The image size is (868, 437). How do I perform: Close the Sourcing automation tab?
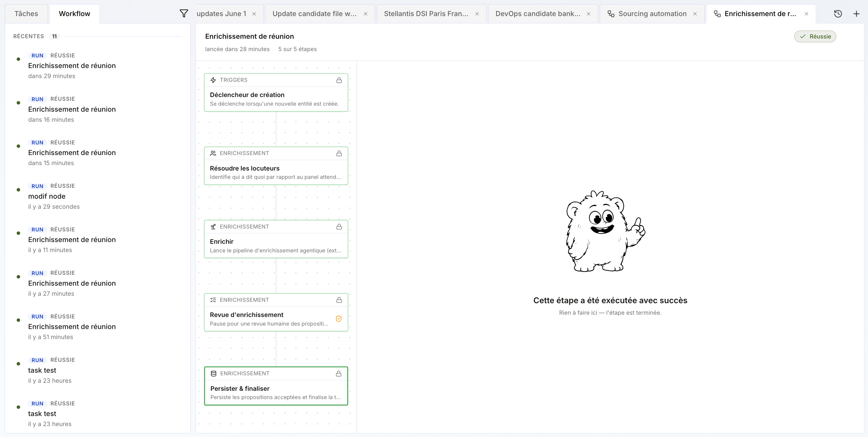coord(695,14)
